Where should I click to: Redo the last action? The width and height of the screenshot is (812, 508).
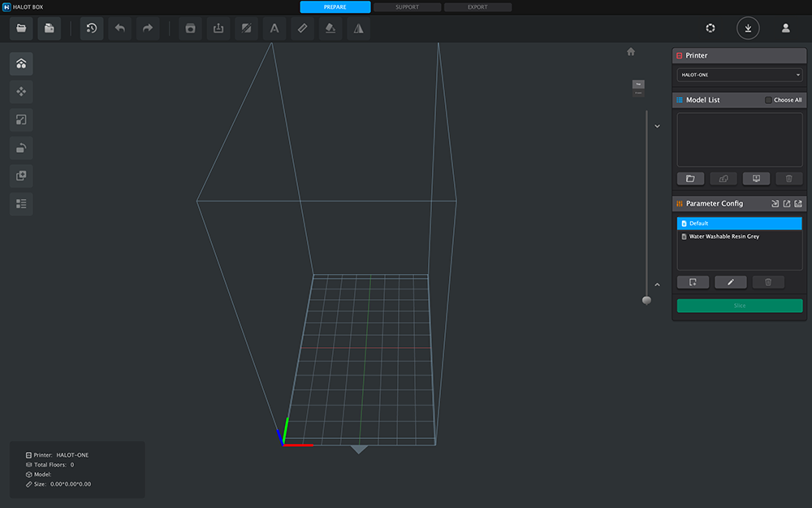148,28
